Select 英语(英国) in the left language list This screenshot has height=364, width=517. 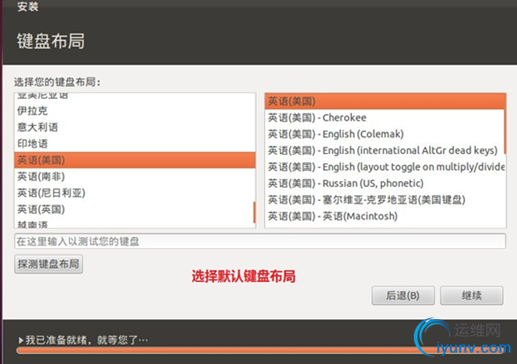tap(134, 209)
